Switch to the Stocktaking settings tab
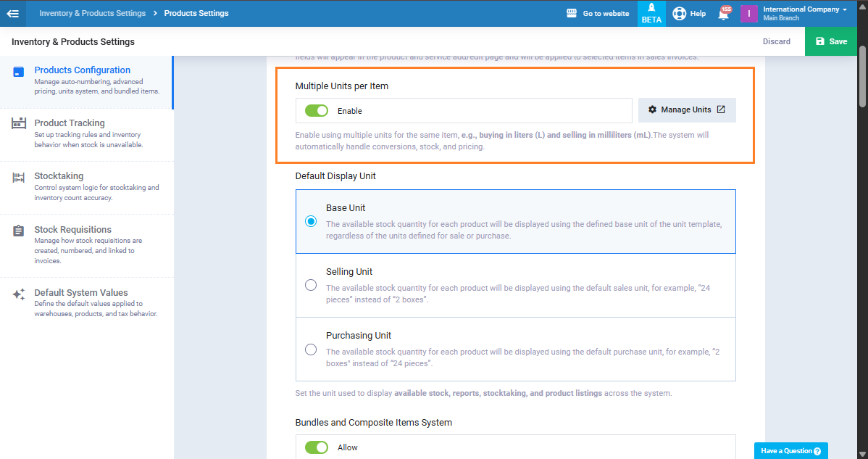The height and width of the screenshot is (459, 868). [x=59, y=176]
